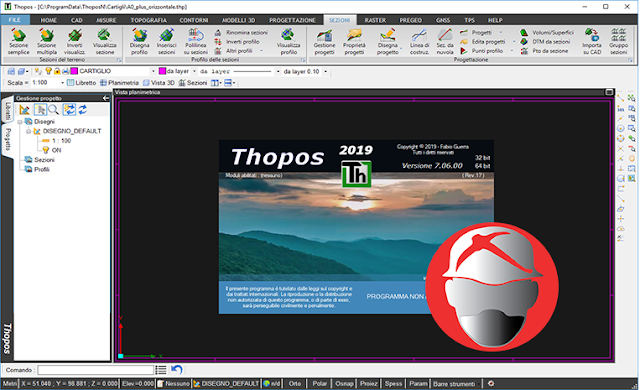Image resolution: width=640 pixels, height=390 pixels.
Task: Toggle layer lightbulb in layer toolbar
Action: [49, 71]
